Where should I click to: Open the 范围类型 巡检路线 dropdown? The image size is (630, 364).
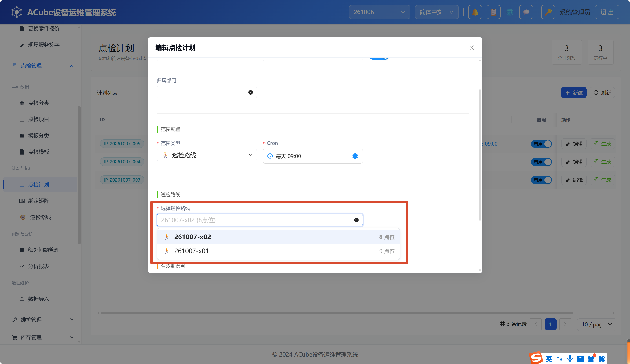point(207,155)
